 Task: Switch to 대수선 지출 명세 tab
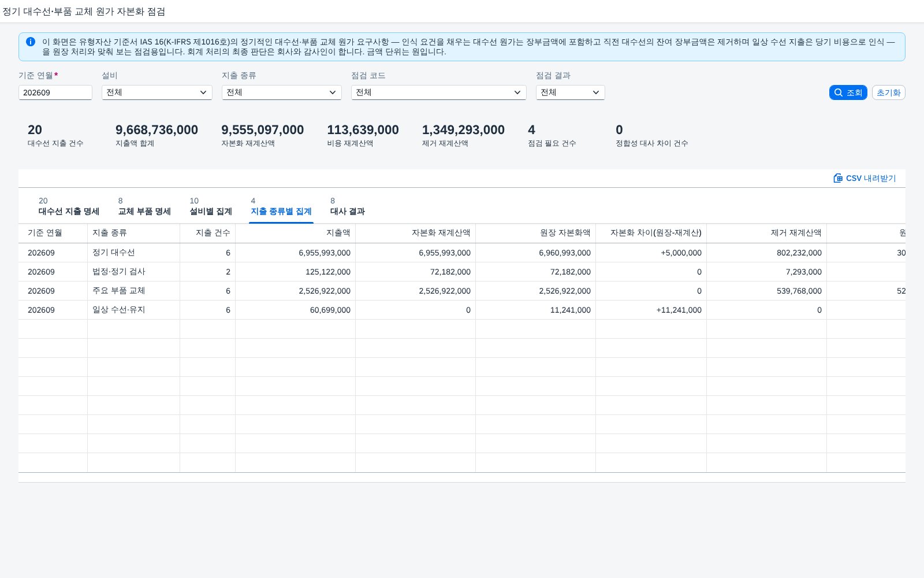click(x=69, y=206)
